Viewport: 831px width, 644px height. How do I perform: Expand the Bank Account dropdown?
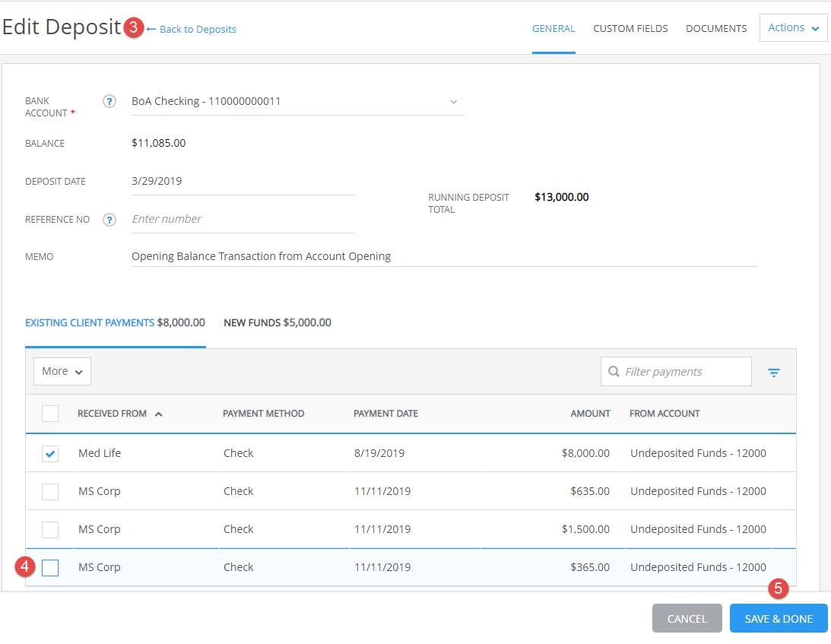(453, 102)
